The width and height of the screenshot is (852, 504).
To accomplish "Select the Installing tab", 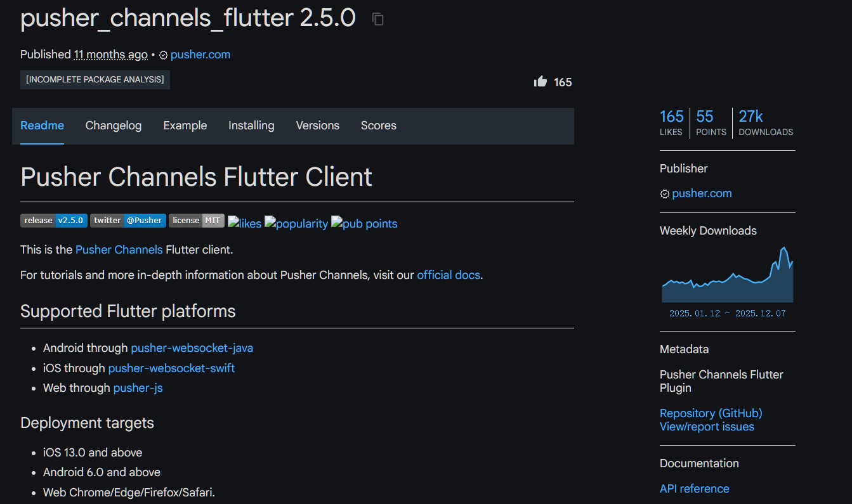I will 251,126.
